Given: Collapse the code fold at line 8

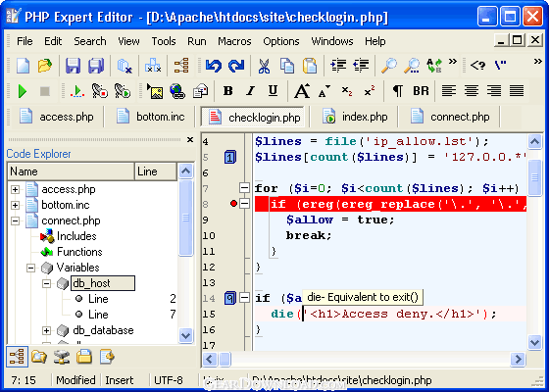Looking at the screenshot, I should [244, 203].
